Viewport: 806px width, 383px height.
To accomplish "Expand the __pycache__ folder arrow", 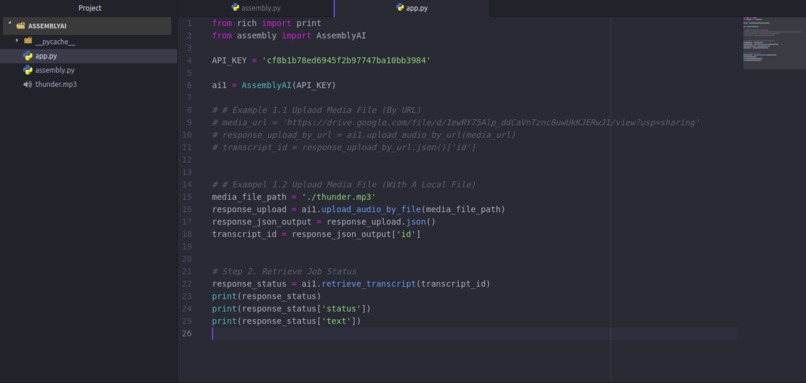I will 17,40.
